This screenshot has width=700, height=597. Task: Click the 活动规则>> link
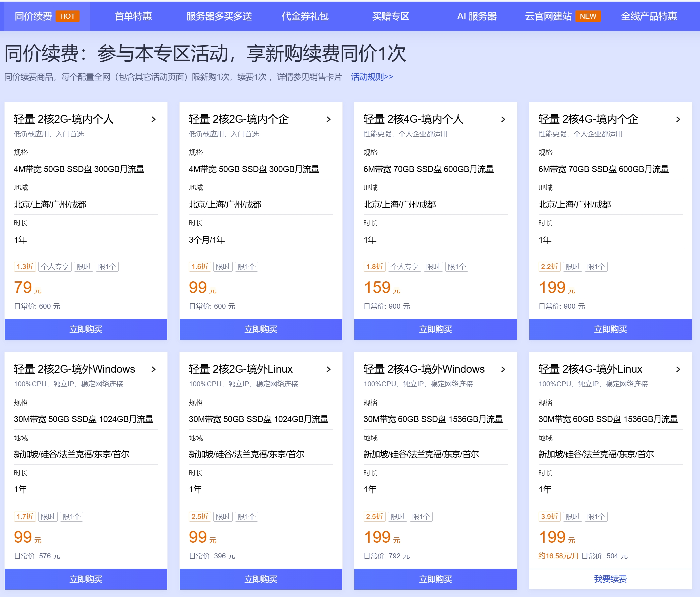tap(372, 77)
